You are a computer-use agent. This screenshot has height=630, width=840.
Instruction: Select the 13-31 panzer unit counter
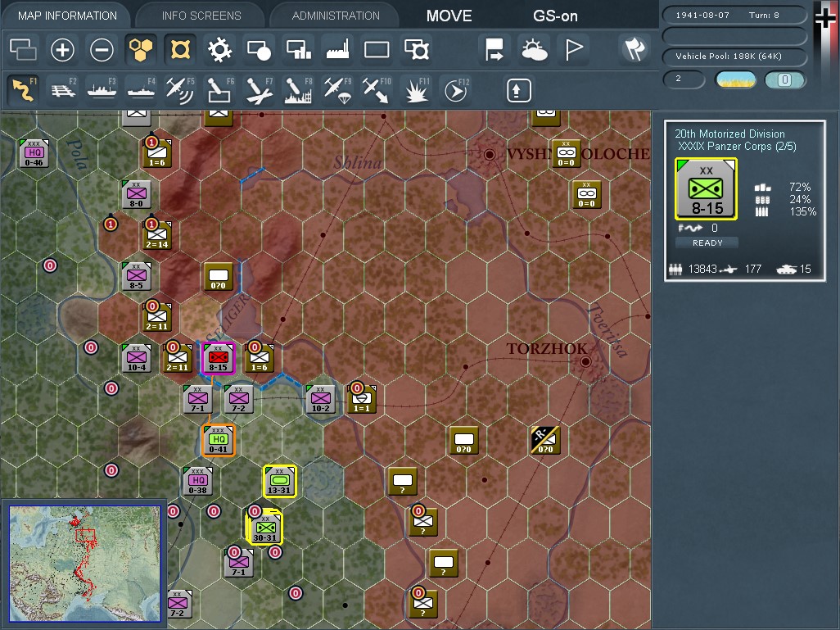click(x=279, y=481)
